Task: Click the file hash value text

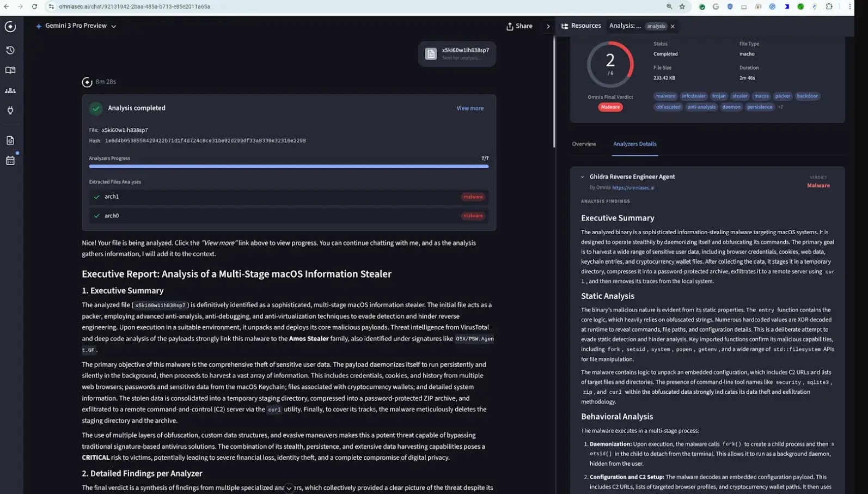Action: pos(205,141)
